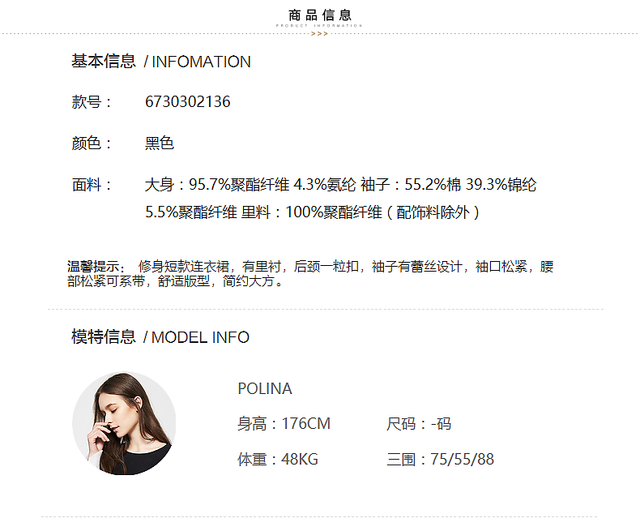Click the 尺码：-码 size entry
Screen dimensions: 640x530
[419, 424]
